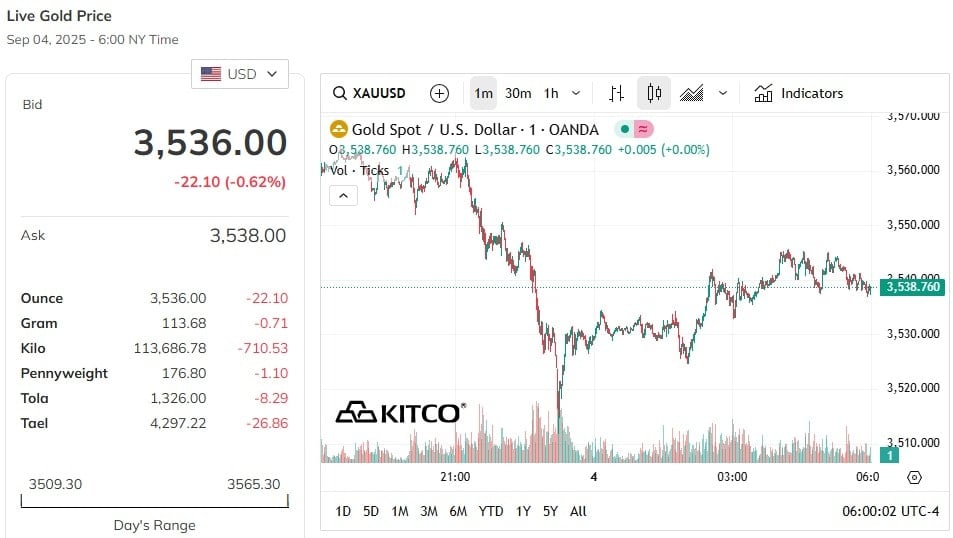
Task: Click the Kitco logo on the chart
Action: click(x=398, y=412)
